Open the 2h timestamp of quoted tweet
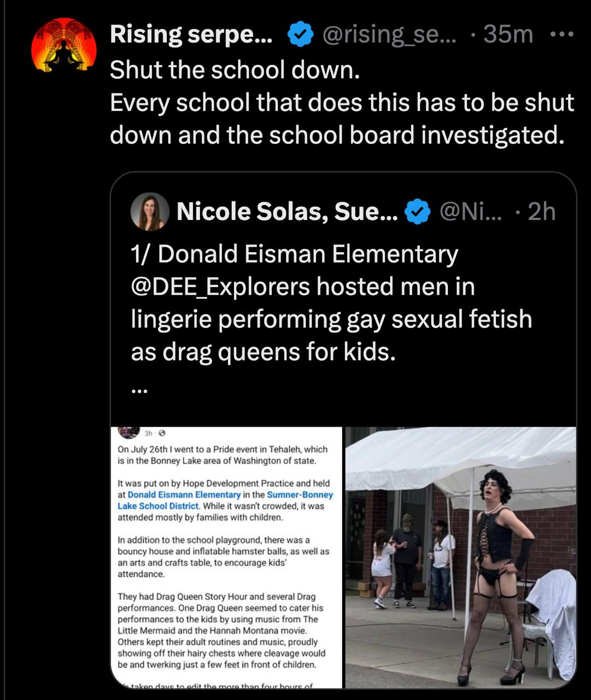This screenshot has width=591, height=700. pos(541,212)
